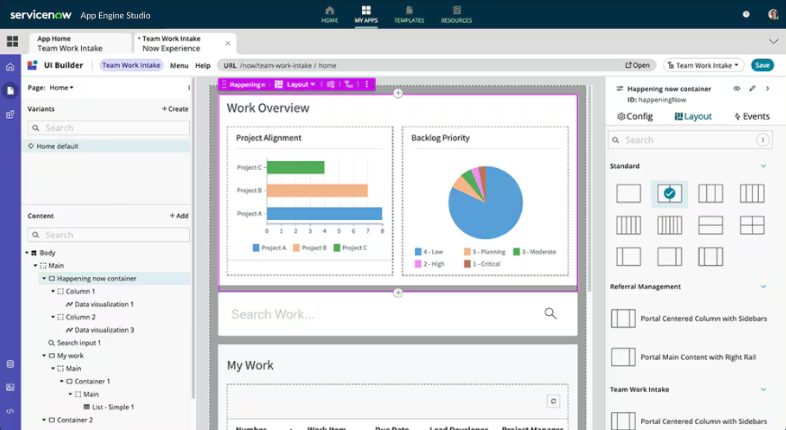This screenshot has width=786, height=430.
Task: Open the user profile avatar
Action: tap(773, 14)
